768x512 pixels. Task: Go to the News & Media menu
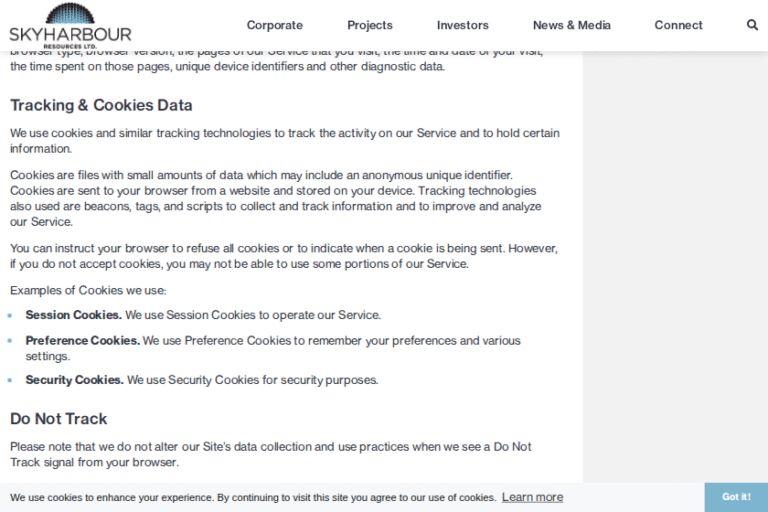571,25
